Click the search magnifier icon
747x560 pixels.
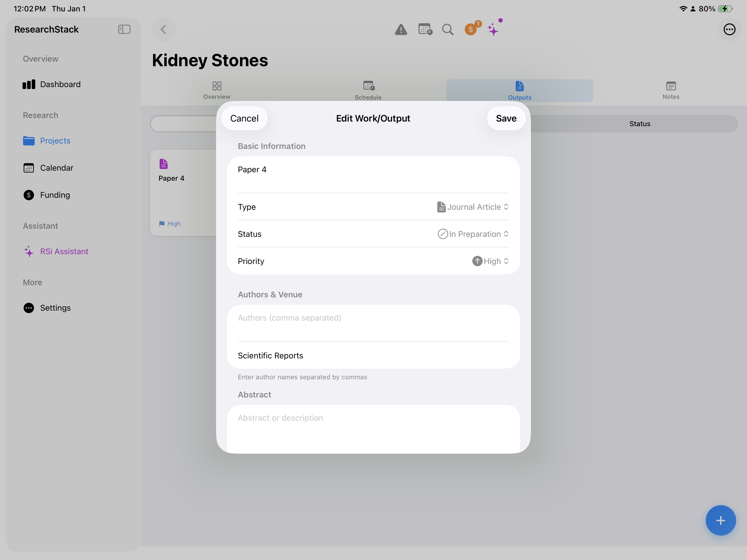point(447,30)
